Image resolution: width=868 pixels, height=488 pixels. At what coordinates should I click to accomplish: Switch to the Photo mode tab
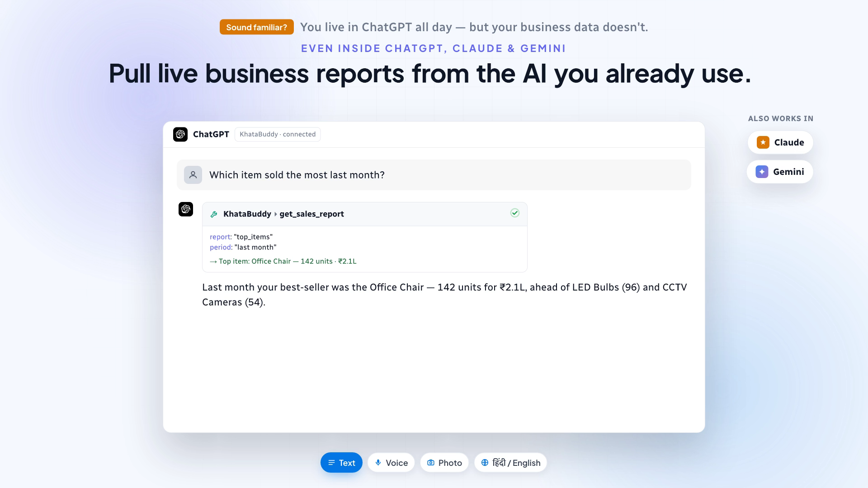[444, 463]
